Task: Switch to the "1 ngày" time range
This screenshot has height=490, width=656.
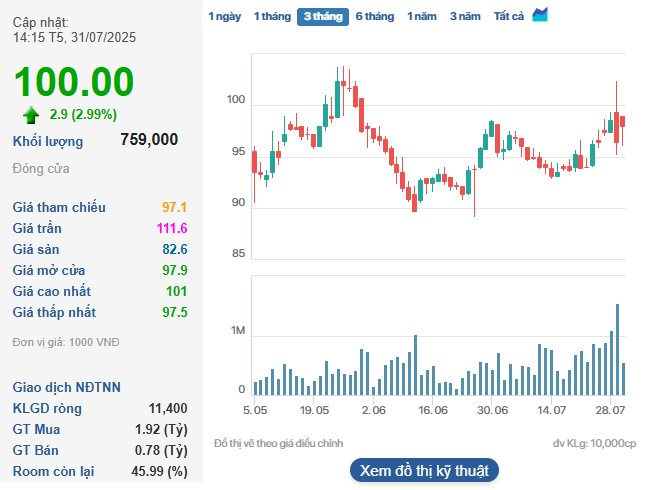Action: (x=224, y=16)
